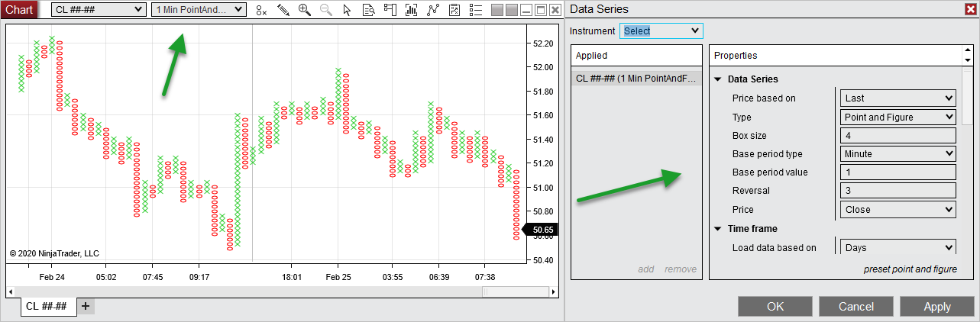This screenshot has height=322, width=980.
Task: Collapse the Data Series properties section
Action: pos(718,79)
